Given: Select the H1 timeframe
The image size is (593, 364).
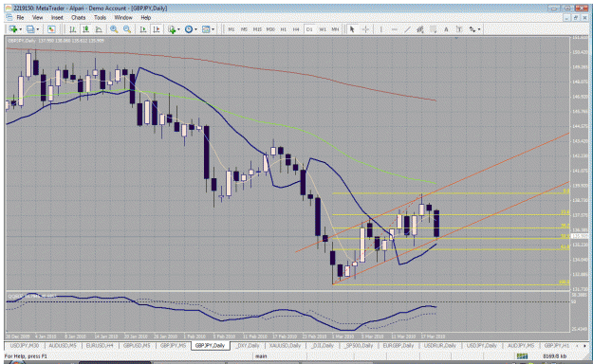Looking at the screenshot, I should pyautogui.click(x=284, y=29).
